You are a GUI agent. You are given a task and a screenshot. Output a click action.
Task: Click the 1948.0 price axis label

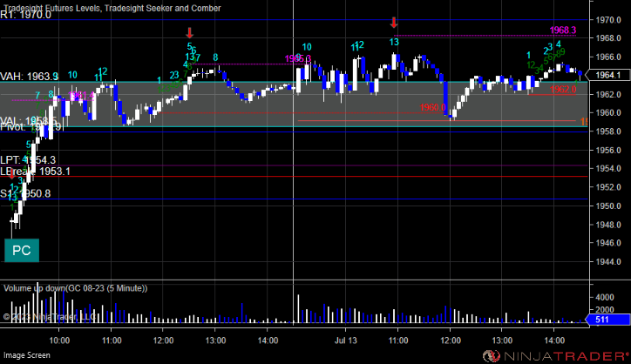[x=610, y=225]
